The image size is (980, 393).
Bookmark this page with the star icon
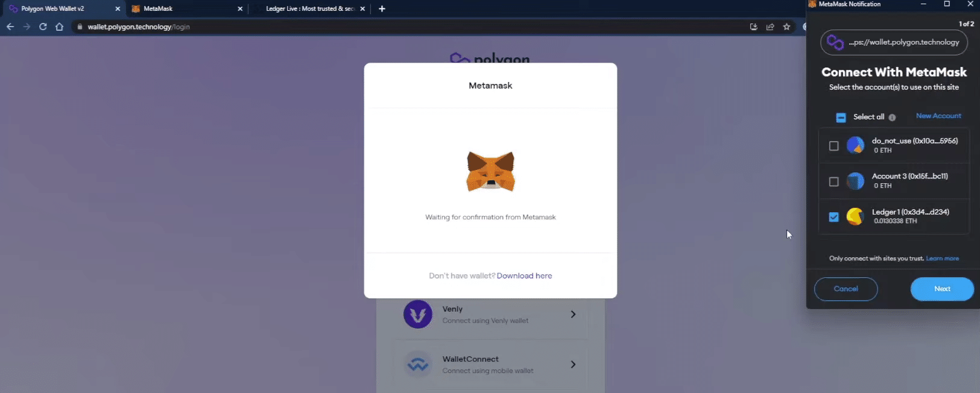(x=786, y=27)
